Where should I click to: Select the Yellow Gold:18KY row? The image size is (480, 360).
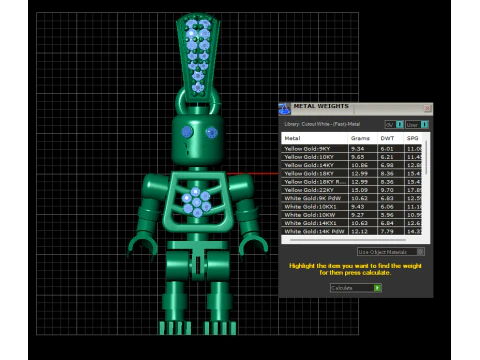(x=352, y=173)
